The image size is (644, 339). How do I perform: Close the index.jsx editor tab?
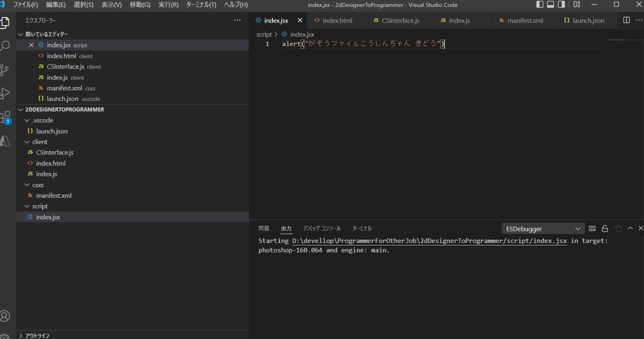300,20
